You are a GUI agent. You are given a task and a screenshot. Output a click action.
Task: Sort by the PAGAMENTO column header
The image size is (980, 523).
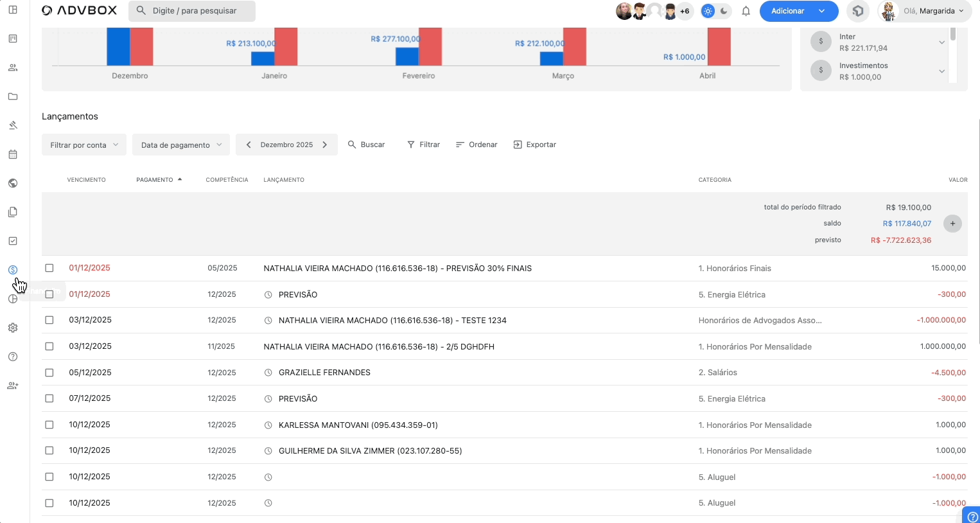155,180
